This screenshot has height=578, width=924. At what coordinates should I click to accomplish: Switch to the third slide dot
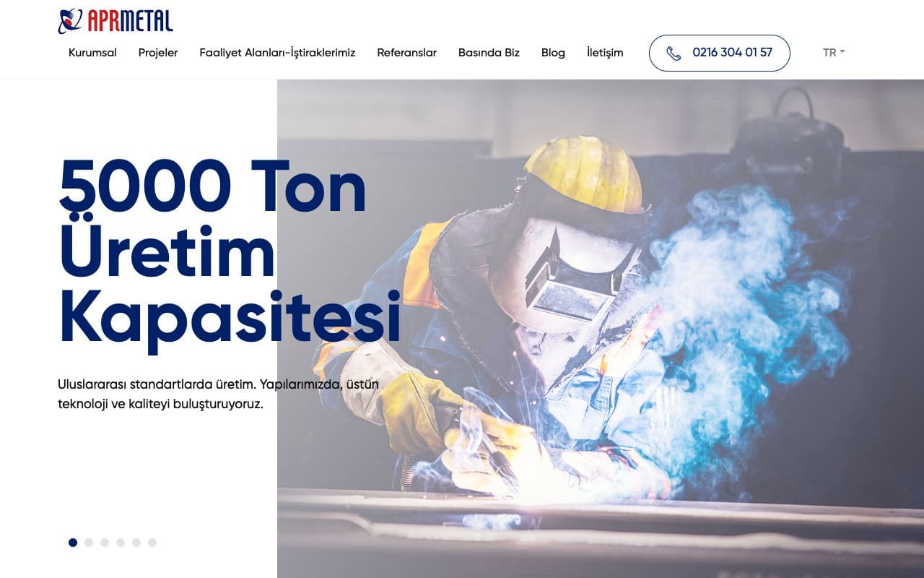point(105,543)
